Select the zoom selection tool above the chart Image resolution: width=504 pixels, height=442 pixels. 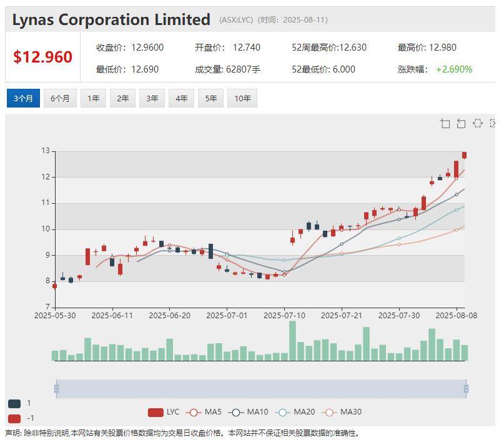pos(445,123)
